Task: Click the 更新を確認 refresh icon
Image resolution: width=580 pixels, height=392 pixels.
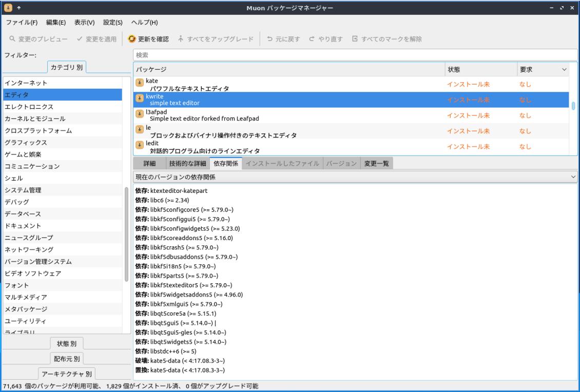Action: (x=132, y=39)
